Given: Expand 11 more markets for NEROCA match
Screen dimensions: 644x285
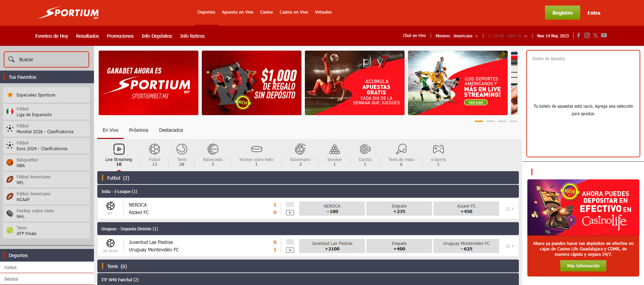Looking at the screenshot, I should coord(509,209).
